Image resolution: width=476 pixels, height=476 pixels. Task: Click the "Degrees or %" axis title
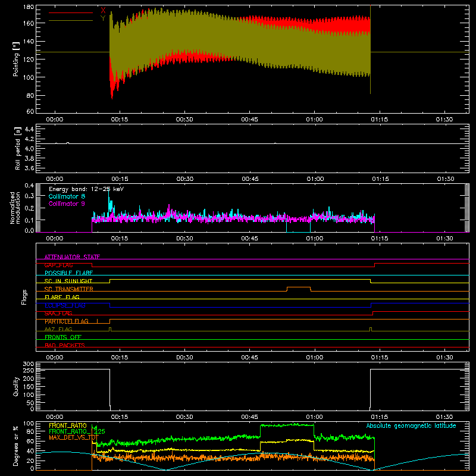(x=16, y=446)
